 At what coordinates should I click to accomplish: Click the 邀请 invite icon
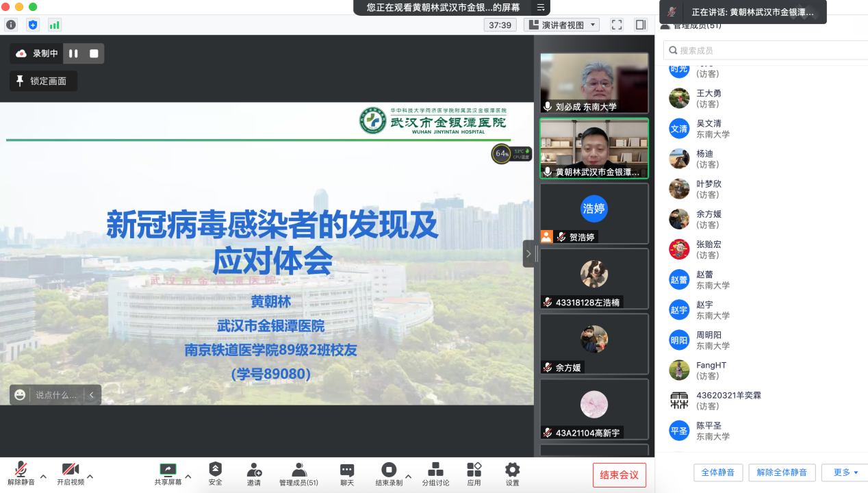point(254,473)
